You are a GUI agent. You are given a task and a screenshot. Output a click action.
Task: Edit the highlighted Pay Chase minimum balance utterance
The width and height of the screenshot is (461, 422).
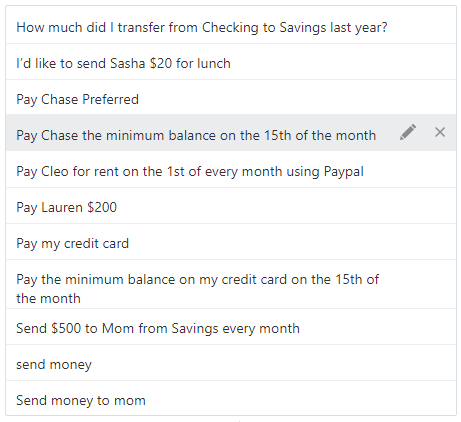tap(408, 132)
